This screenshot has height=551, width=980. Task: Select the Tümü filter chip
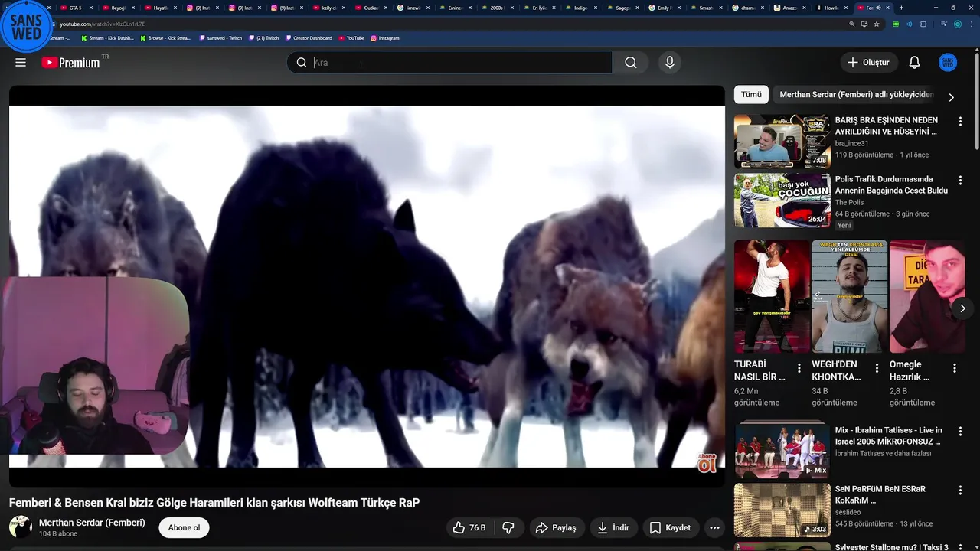[x=751, y=94]
